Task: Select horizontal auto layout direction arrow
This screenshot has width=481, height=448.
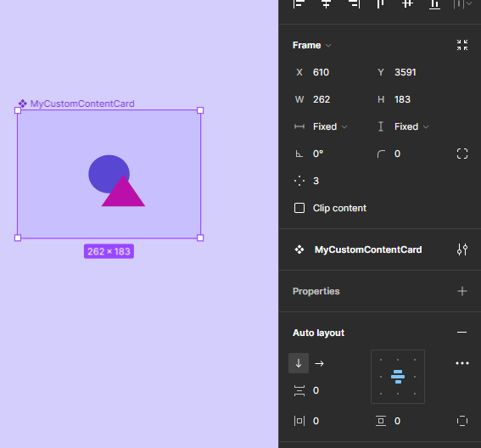Action: click(319, 364)
